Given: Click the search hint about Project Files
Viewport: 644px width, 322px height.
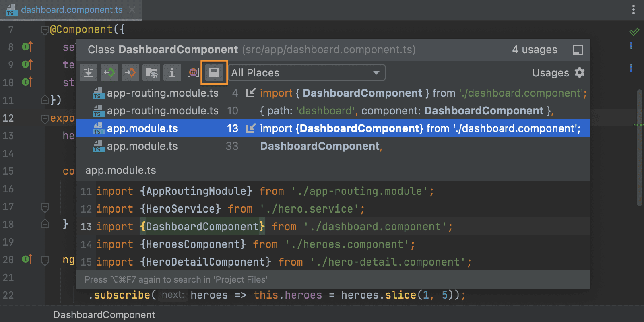Looking at the screenshot, I should pos(176,280).
